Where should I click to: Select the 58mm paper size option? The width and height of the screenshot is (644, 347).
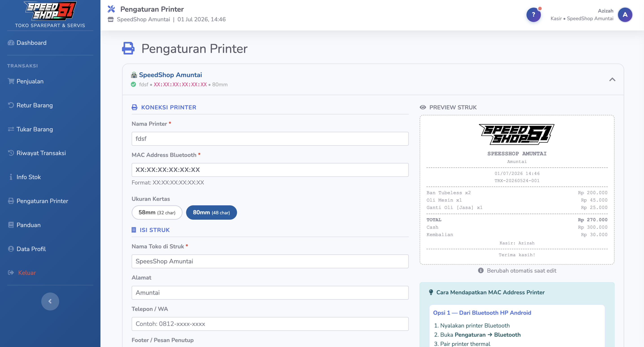(157, 213)
